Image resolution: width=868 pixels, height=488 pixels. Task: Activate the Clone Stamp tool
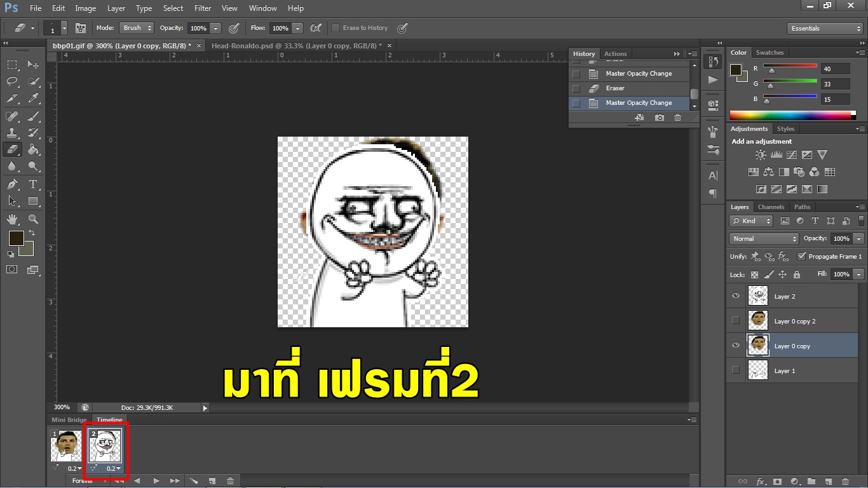coord(12,133)
